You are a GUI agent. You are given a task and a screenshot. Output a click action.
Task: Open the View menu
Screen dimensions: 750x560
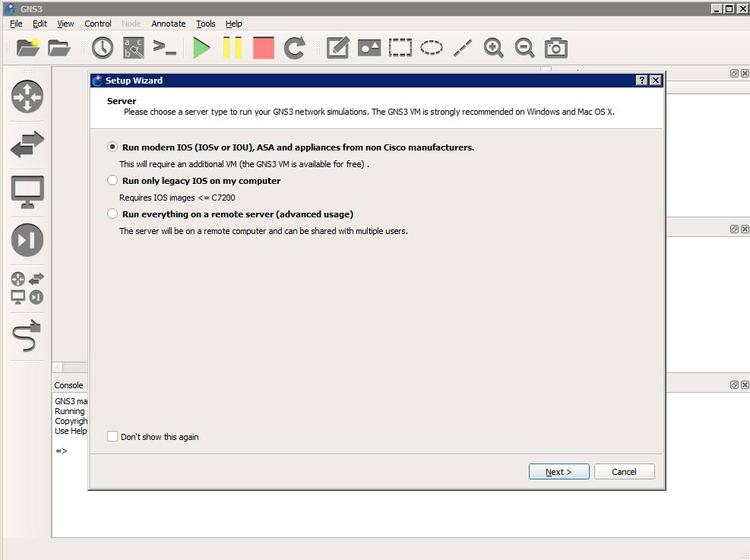point(65,24)
